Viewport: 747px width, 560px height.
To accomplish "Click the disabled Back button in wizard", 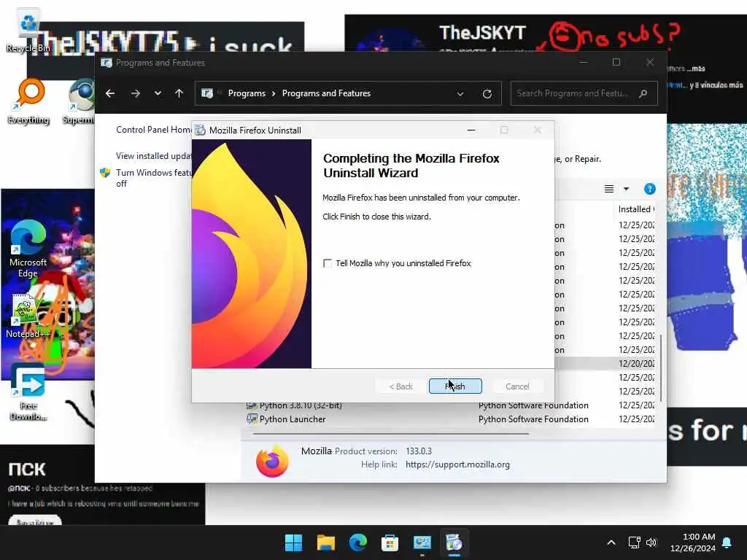I will pos(400,386).
